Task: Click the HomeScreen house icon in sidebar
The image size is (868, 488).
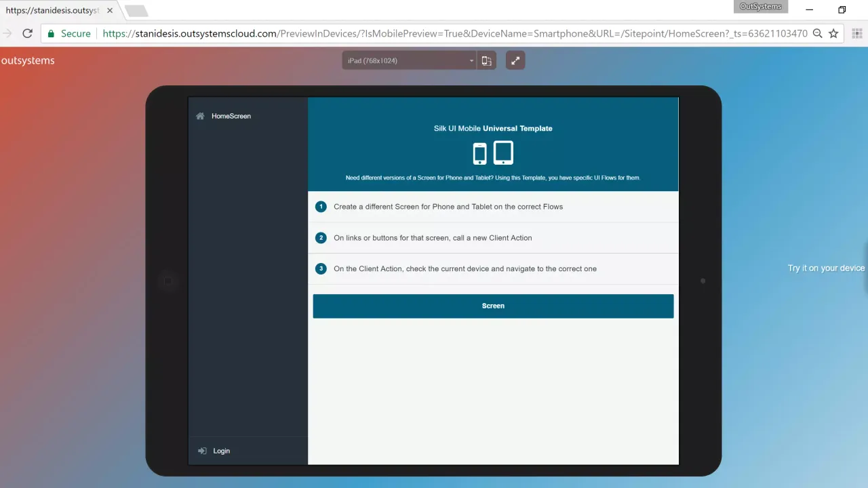Action: coord(200,116)
